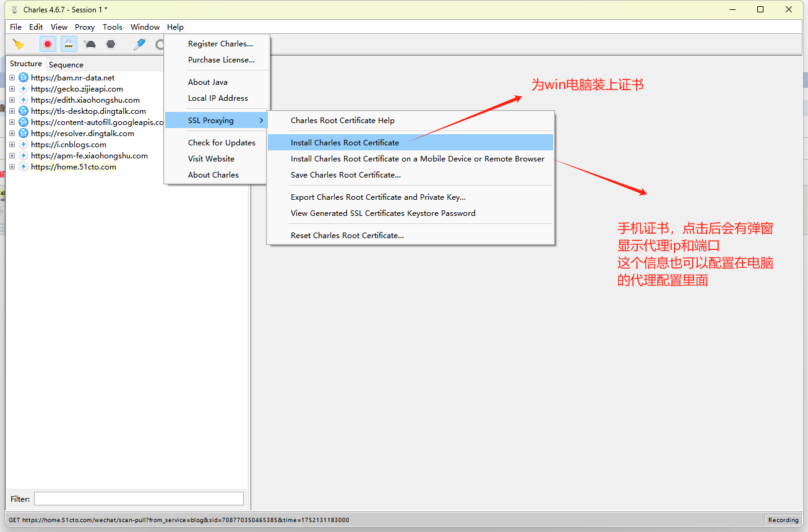Image resolution: width=808 pixels, height=532 pixels.
Task: Expand the content-autofill.googleapis tree node
Action: (12, 122)
